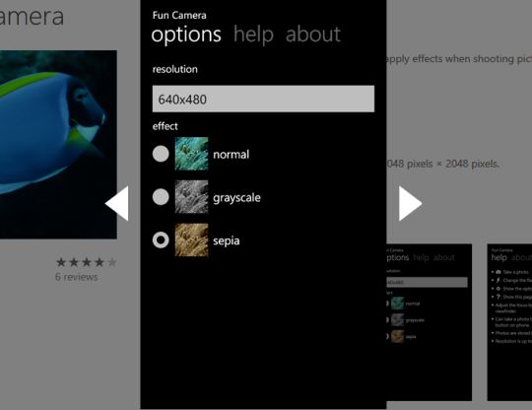
Task: Click the sepia effect thumbnail image
Action: point(191,239)
